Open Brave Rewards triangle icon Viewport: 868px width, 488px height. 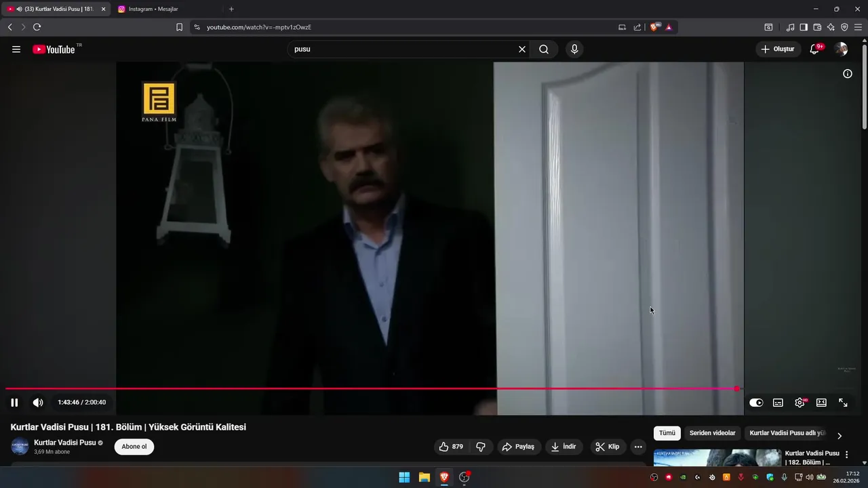[x=669, y=27]
